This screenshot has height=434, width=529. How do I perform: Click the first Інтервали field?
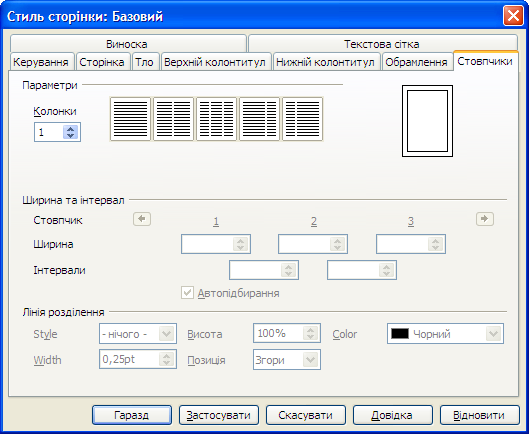pos(264,270)
